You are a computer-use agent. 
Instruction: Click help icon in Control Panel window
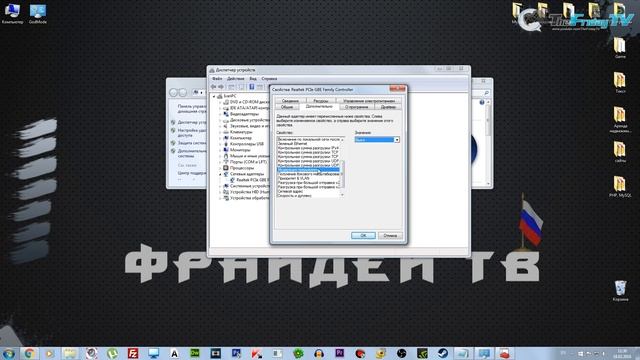(x=482, y=102)
